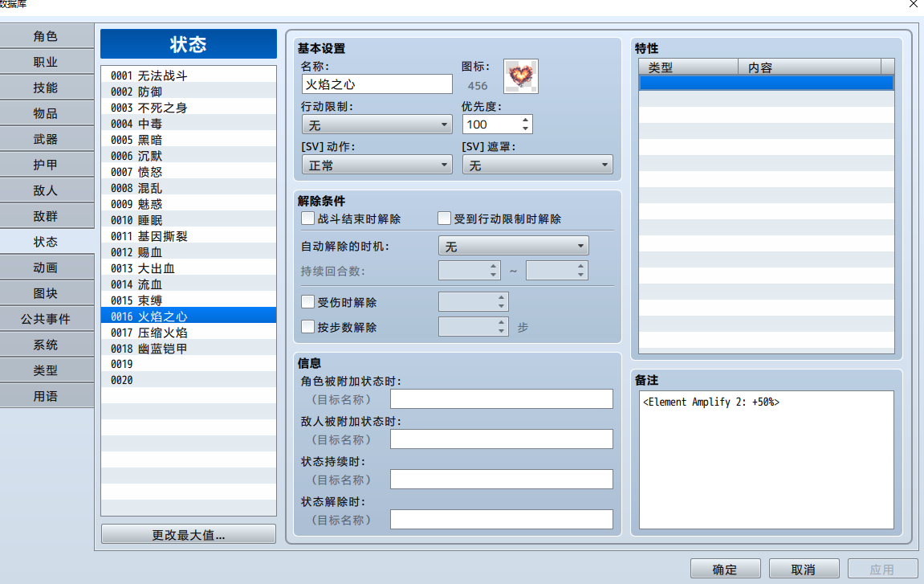Select state 0015 束缚
924x584 pixels.
pos(188,300)
